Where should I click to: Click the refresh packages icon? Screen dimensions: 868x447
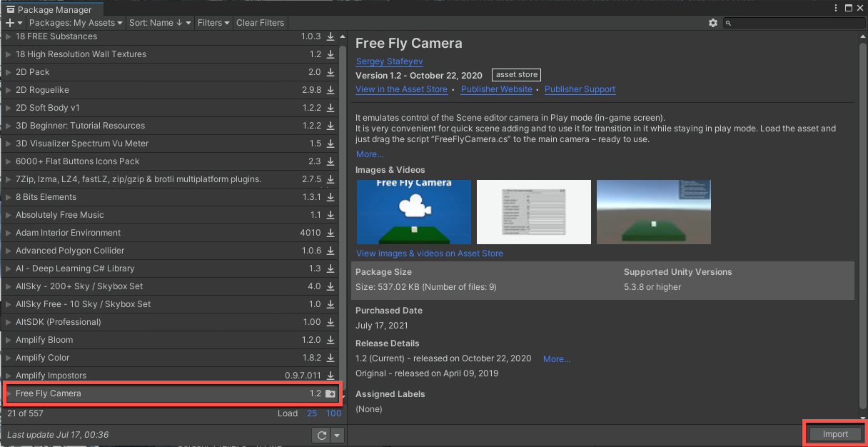[x=321, y=435]
